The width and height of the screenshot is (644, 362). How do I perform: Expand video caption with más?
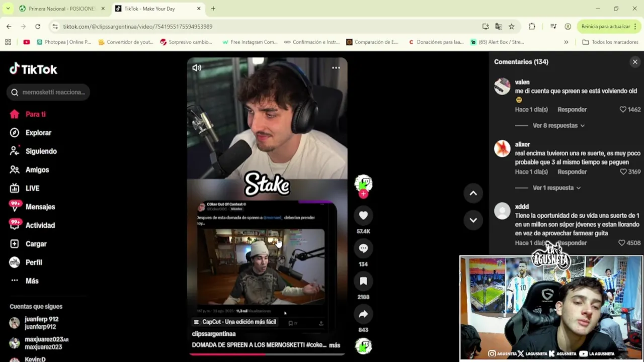click(335, 345)
